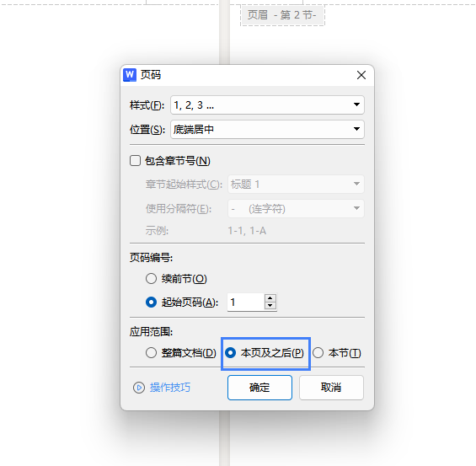Click the WPS Writer logo icon in dialog title

(130, 75)
